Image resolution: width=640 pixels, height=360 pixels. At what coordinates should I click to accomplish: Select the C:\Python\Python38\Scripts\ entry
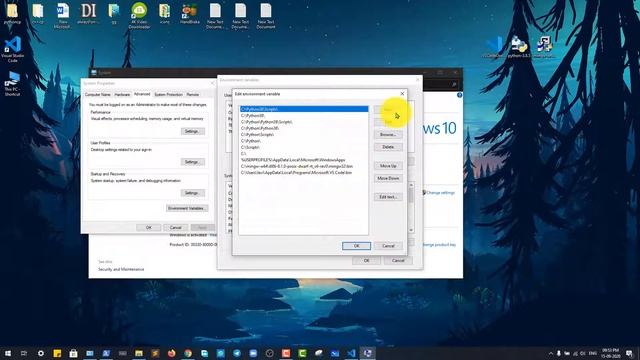[x=304, y=122]
